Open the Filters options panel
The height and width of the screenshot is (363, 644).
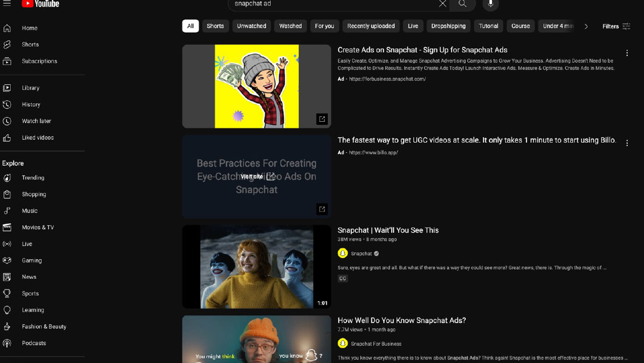(616, 26)
